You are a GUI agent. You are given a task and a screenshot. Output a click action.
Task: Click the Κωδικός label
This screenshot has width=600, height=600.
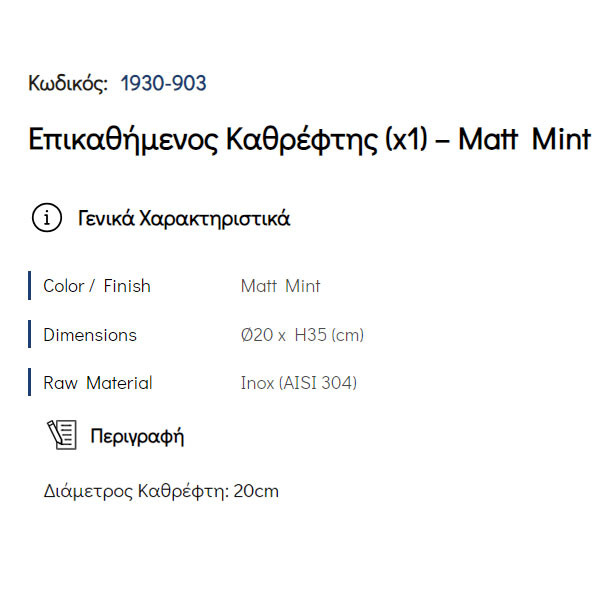coord(68,83)
